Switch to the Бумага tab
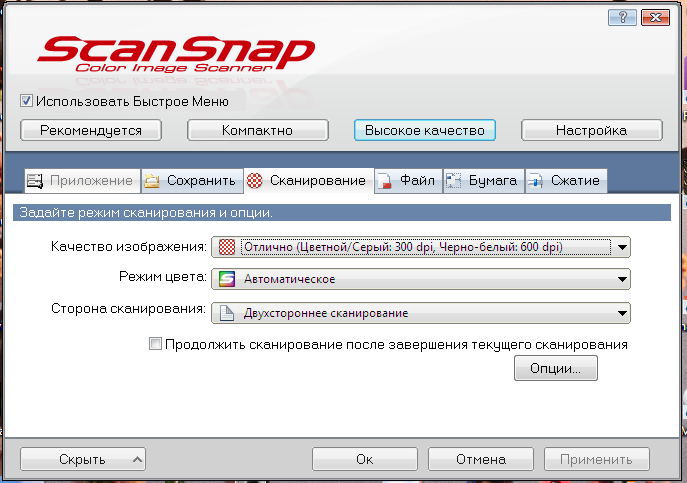Image resolution: width=687 pixels, height=483 pixels. 484,181
